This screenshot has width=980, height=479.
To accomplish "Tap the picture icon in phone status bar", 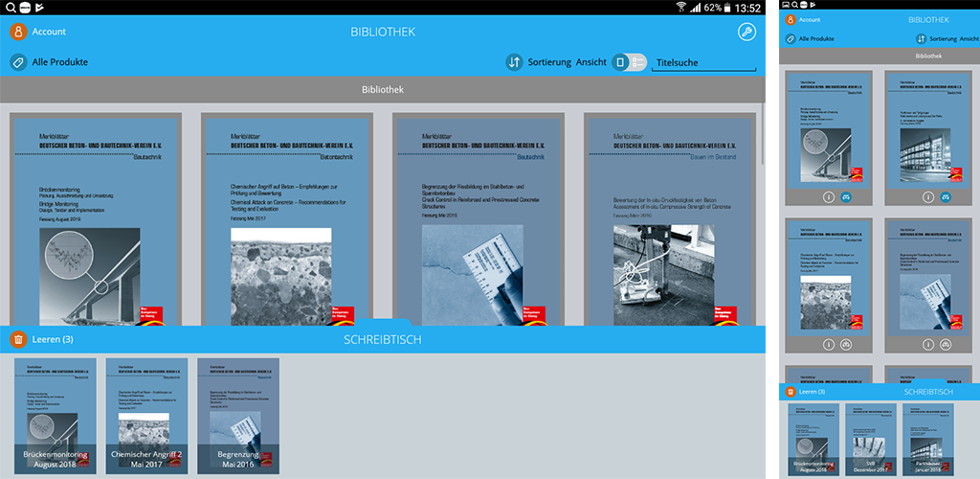I will [x=785, y=5].
